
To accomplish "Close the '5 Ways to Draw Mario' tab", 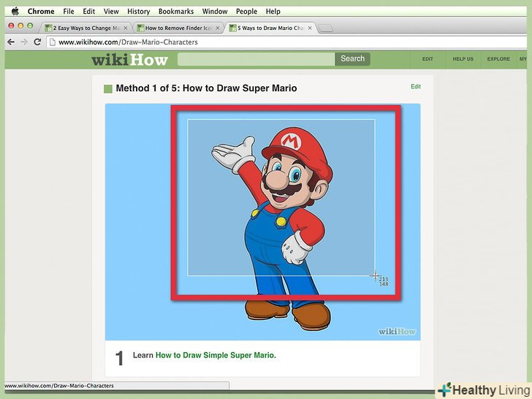I will [x=309, y=28].
